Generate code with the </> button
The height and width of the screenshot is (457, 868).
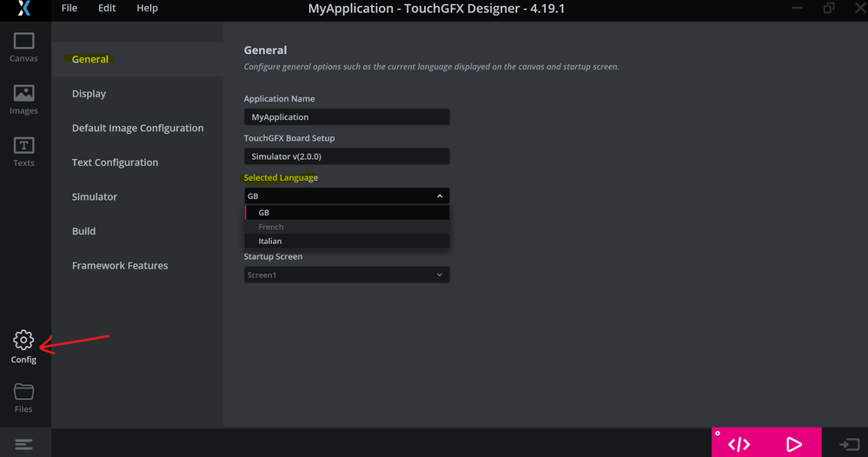(739, 444)
